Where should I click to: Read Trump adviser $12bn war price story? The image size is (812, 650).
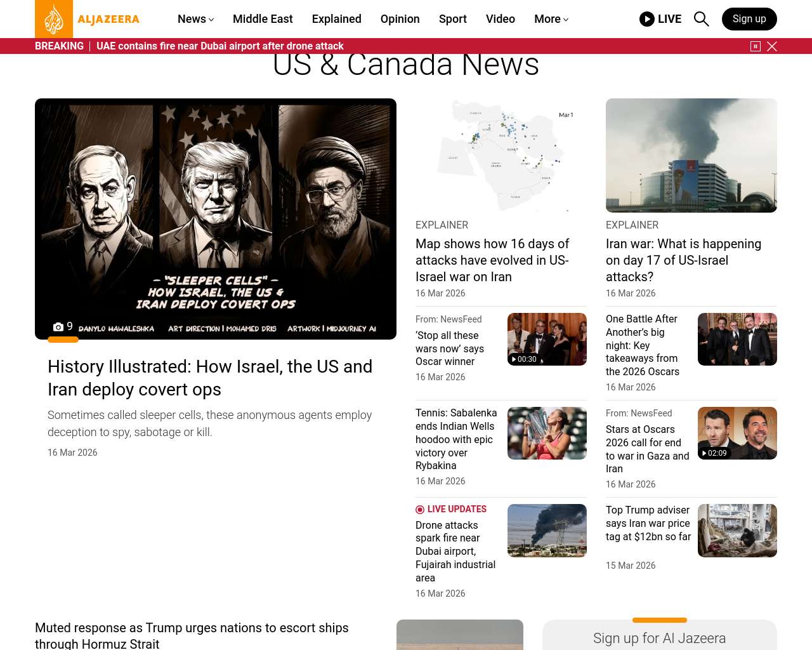(648, 523)
